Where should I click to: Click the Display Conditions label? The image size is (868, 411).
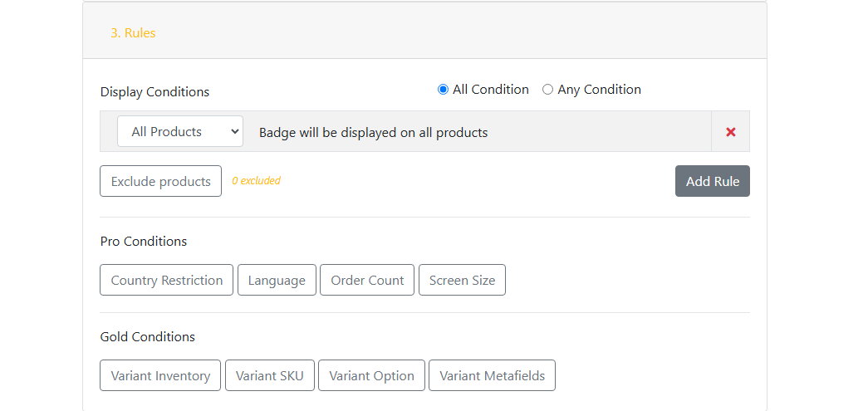pos(154,92)
